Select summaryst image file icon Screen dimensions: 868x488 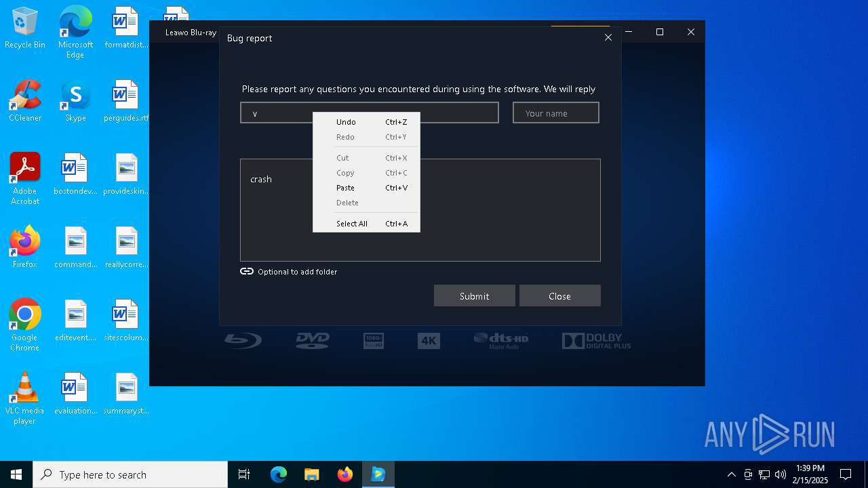[126, 394]
